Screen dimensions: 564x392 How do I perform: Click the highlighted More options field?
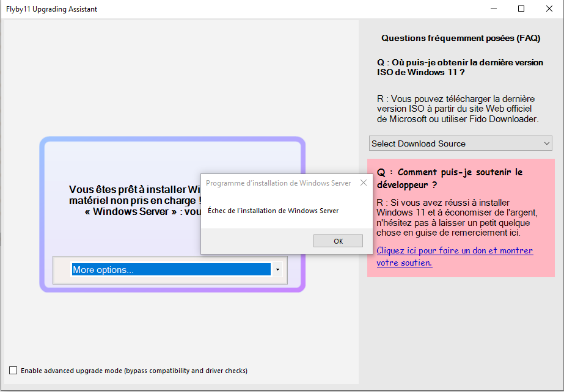pyautogui.click(x=171, y=269)
